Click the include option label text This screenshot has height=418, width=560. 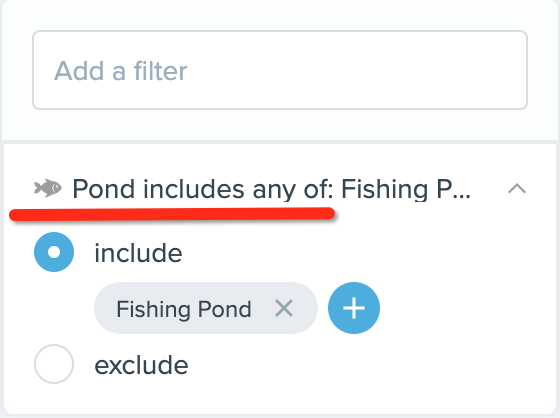click(x=138, y=253)
